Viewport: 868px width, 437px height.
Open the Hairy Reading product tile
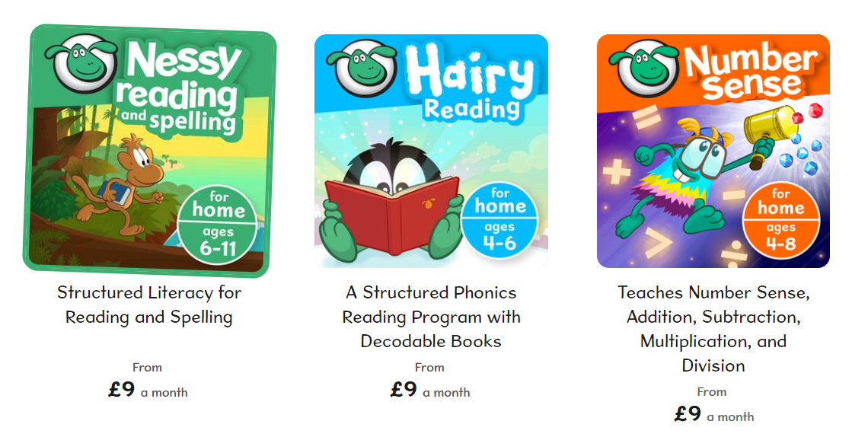[431, 151]
